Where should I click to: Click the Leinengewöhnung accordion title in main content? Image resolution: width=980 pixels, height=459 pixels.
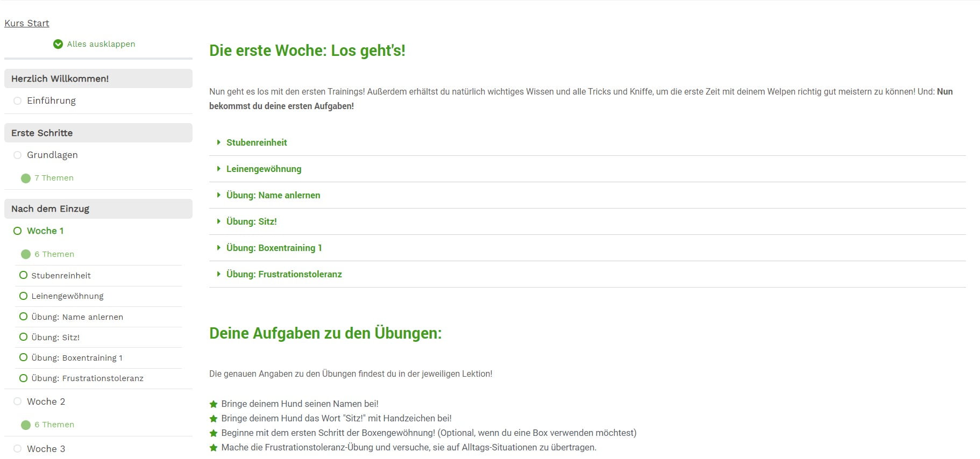pos(264,169)
